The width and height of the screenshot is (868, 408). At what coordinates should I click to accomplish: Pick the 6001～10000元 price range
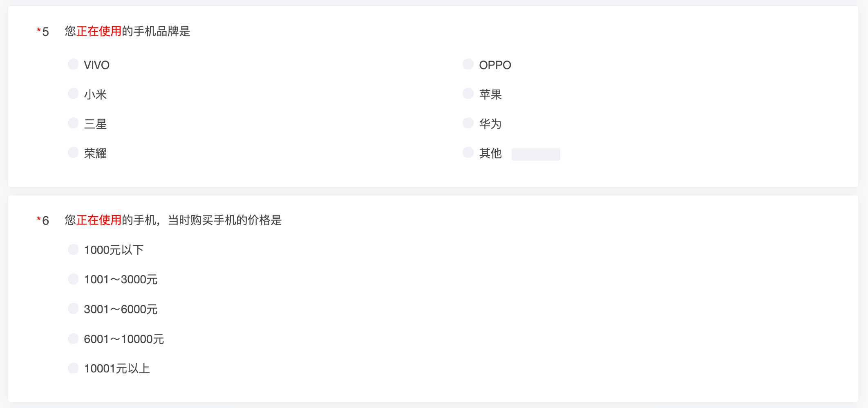[73, 339]
